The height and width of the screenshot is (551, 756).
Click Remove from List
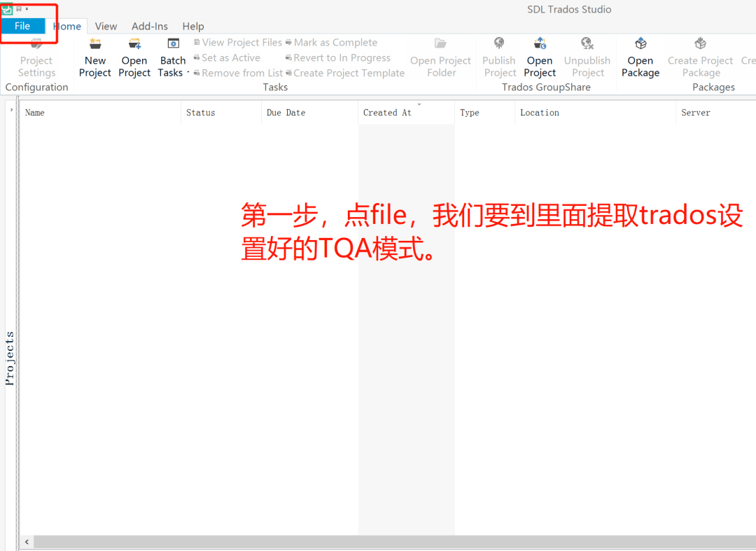click(241, 73)
